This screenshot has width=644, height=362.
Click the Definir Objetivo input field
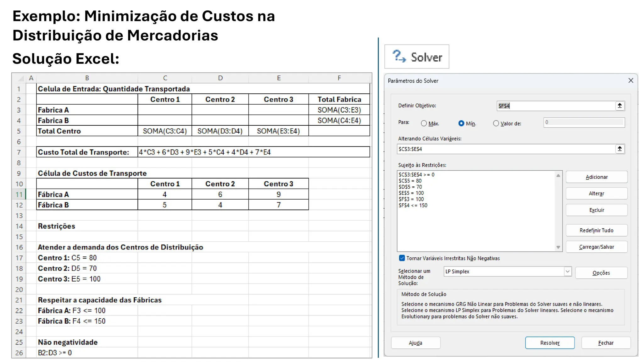tap(556, 106)
